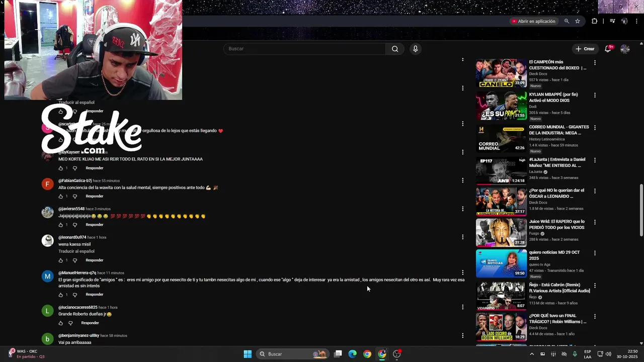Reply to @FabianGatica-b7j's comment

coord(94,196)
